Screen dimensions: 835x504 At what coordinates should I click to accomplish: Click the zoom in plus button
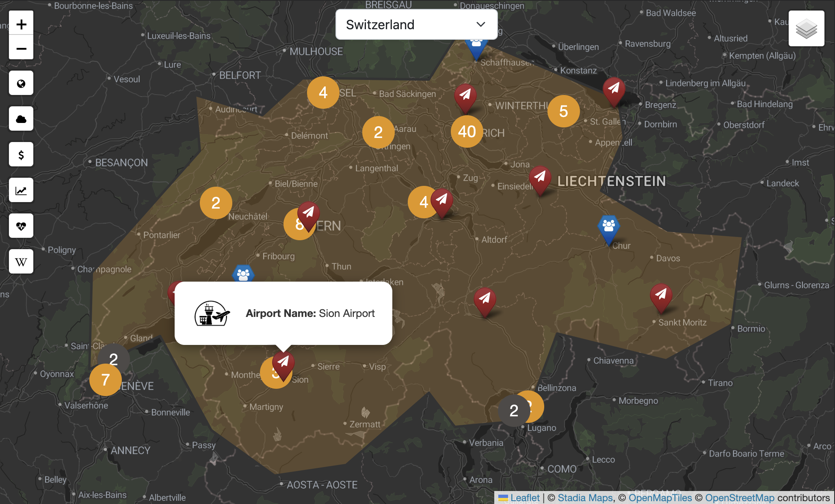tap(21, 24)
